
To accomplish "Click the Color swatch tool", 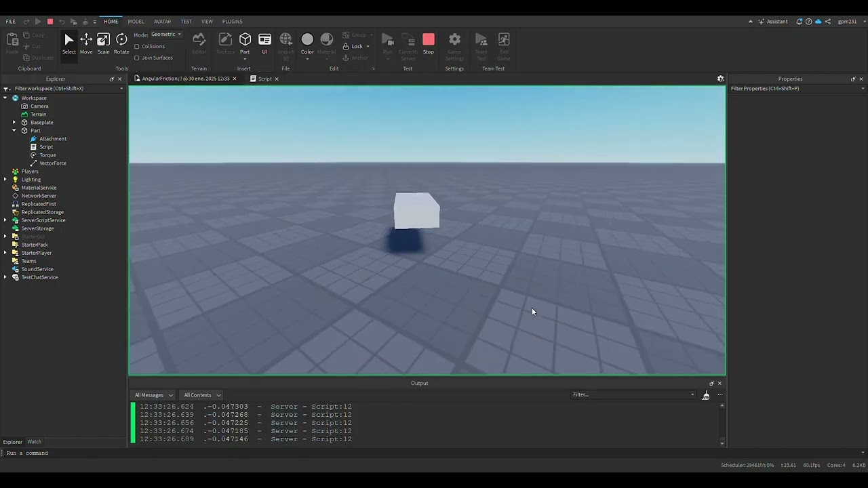I will click(x=307, y=41).
